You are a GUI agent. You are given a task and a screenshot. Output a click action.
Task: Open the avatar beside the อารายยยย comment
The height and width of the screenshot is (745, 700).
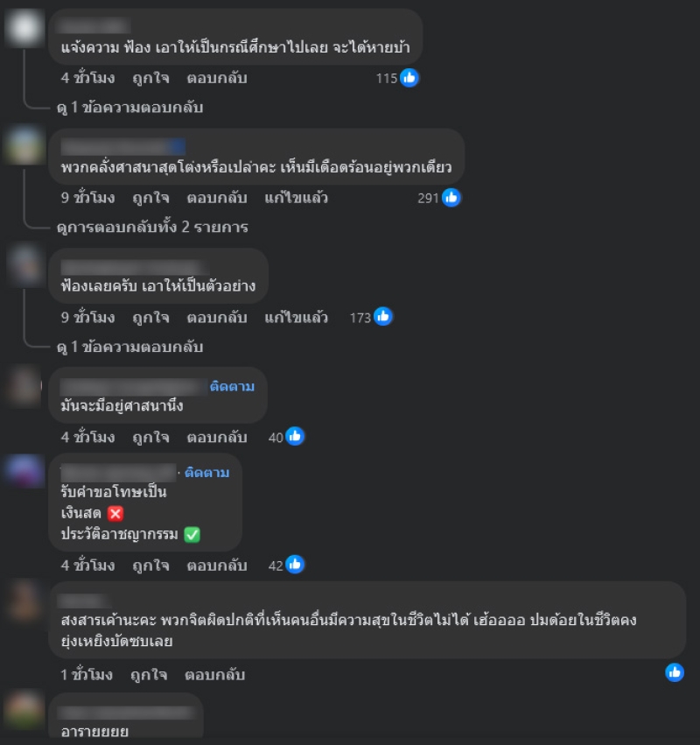24,711
